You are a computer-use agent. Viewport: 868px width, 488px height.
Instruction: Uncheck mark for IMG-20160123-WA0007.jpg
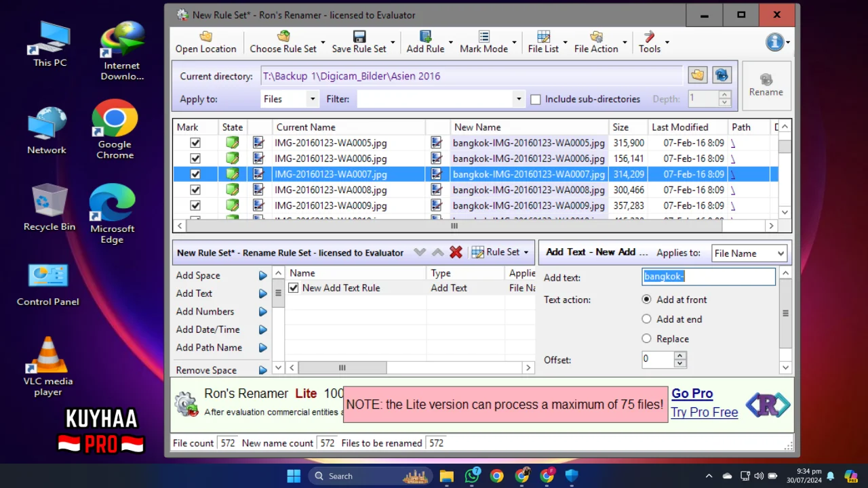[x=195, y=174]
